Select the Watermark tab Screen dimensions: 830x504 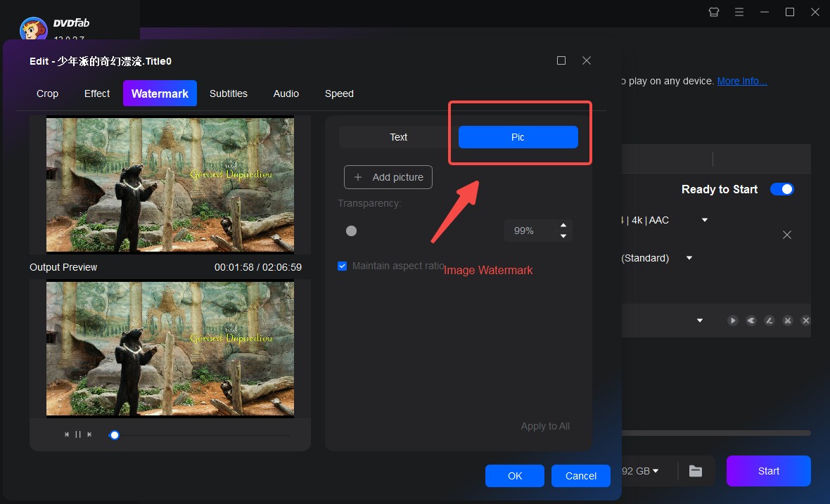pyautogui.click(x=160, y=93)
